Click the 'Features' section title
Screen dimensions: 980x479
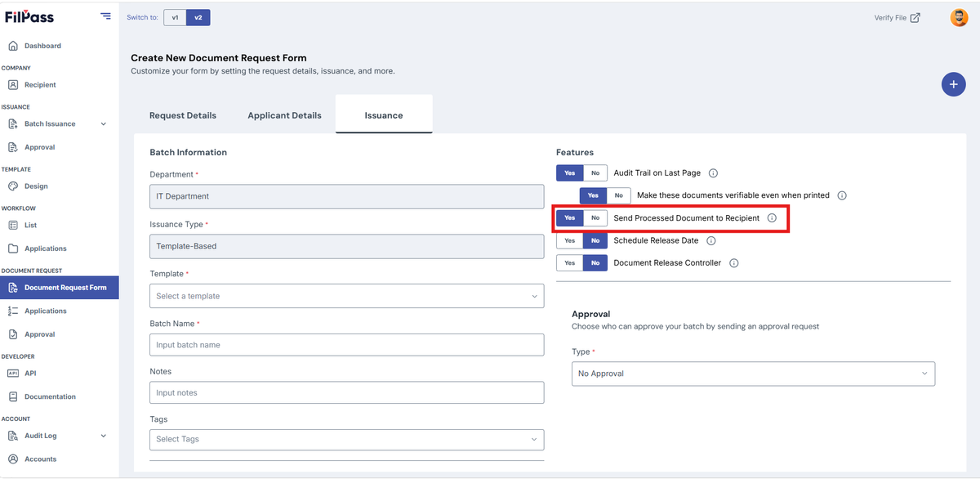click(575, 152)
